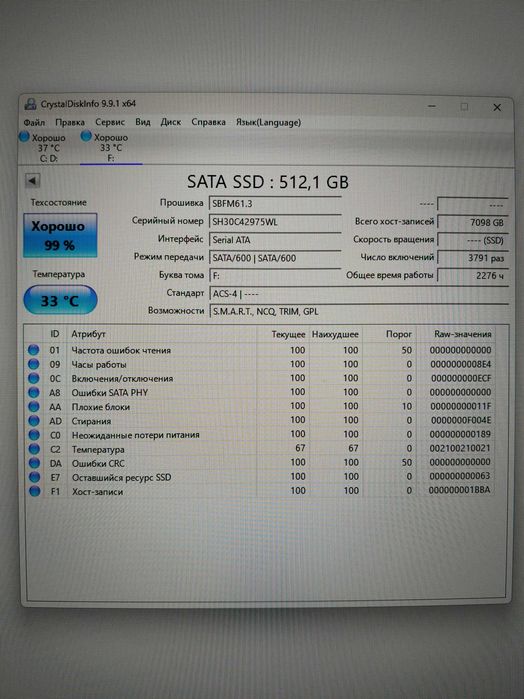Image resolution: width=524 pixels, height=699 pixels.
Task: Click the features field S.M.A.R.T., NCQ, TRIM, GPL
Action: pyautogui.click(x=359, y=312)
